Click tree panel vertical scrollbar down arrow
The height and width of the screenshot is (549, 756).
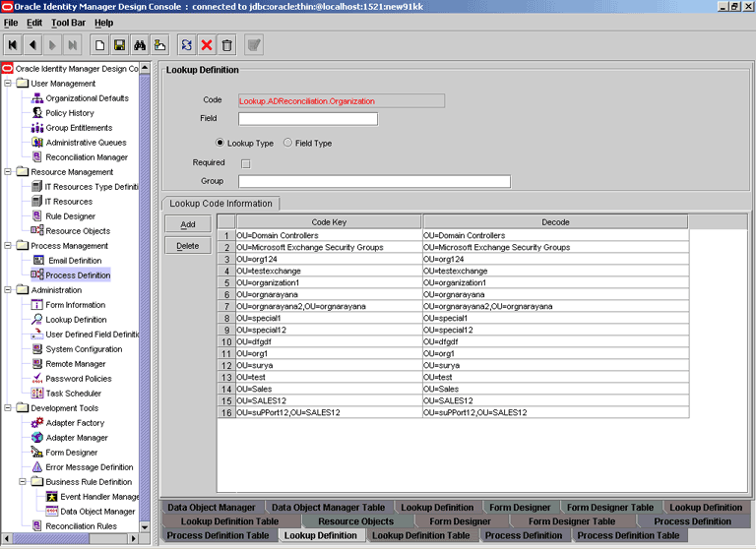point(145,526)
